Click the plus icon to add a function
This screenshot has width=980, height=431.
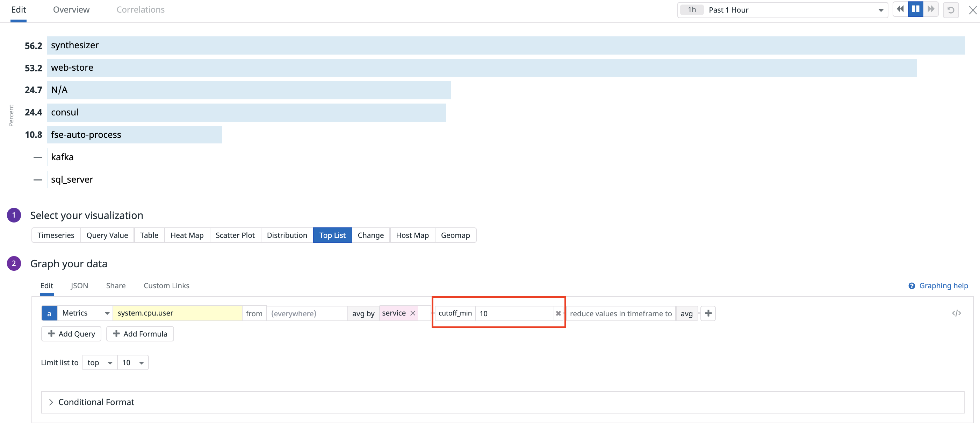708,313
